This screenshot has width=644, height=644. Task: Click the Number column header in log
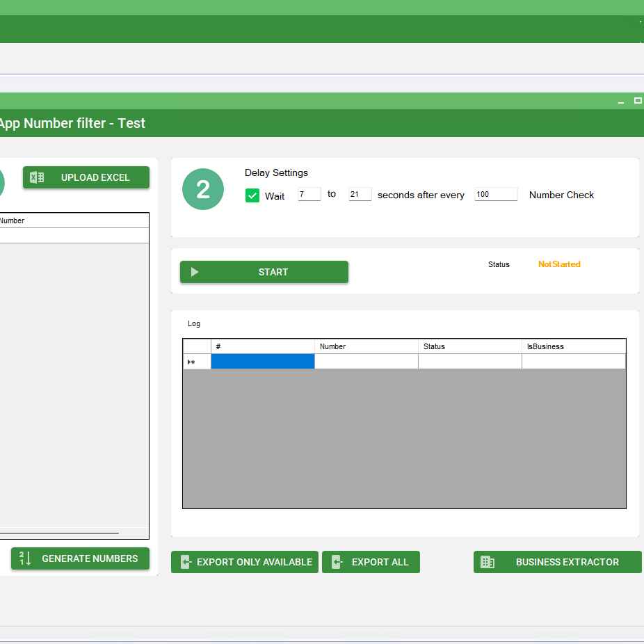click(365, 346)
